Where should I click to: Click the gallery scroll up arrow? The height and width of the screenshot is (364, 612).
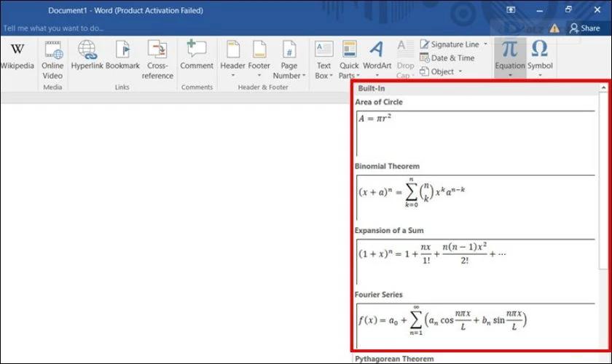[x=603, y=88]
